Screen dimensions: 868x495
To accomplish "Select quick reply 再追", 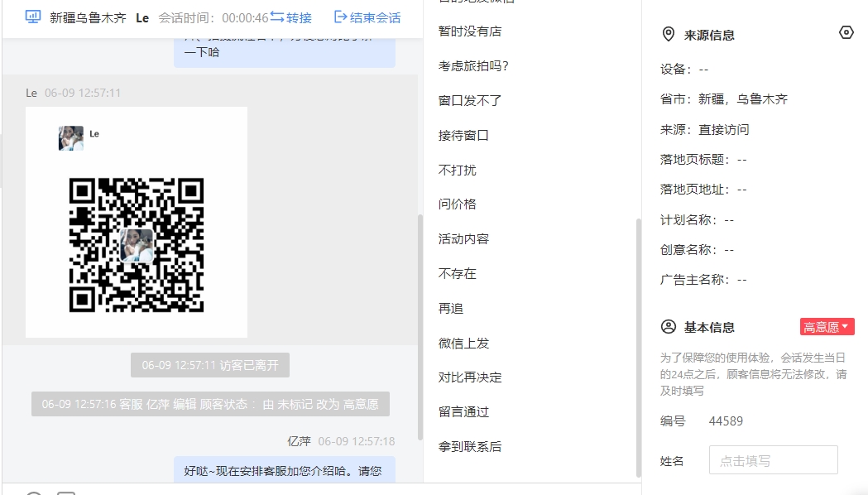I will pyautogui.click(x=451, y=309).
